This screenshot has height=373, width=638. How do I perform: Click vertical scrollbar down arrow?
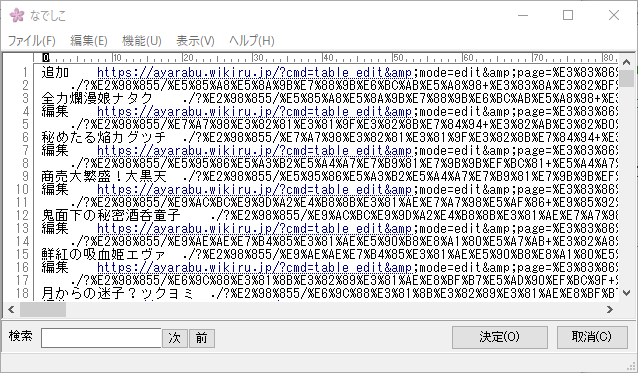pyautogui.click(x=626, y=293)
